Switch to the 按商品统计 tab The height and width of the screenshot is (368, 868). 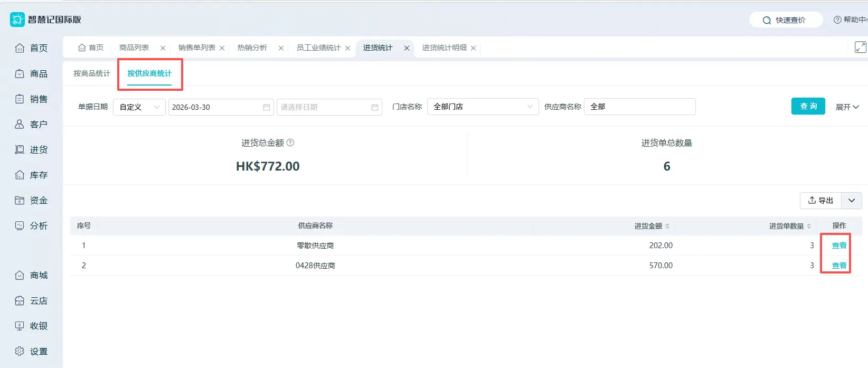pyautogui.click(x=92, y=73)
